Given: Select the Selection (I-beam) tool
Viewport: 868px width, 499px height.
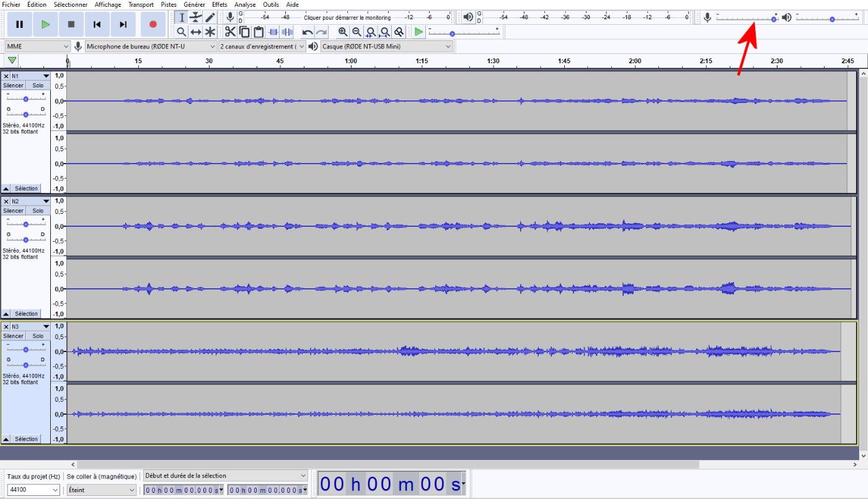Looking at the screenshot, I should [x=182, y=17].
